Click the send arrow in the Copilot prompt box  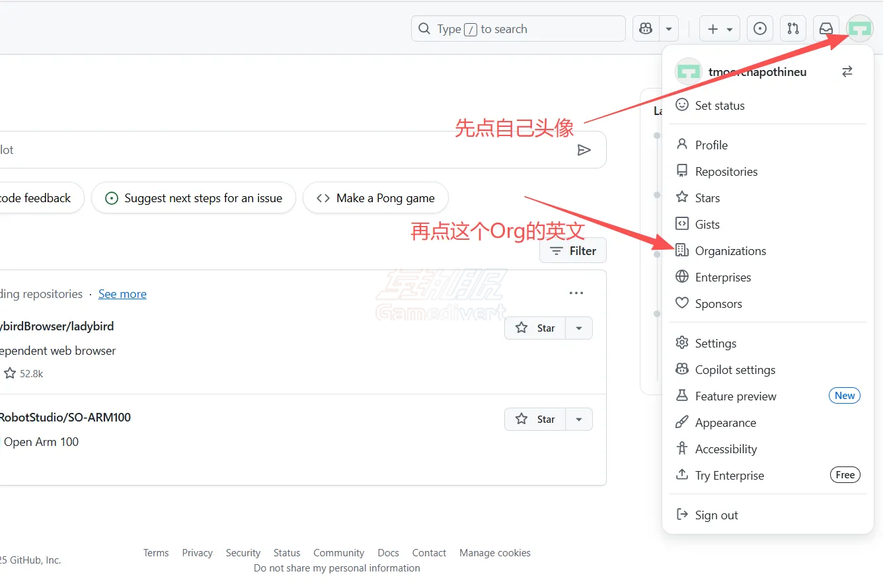pos(584,149)
